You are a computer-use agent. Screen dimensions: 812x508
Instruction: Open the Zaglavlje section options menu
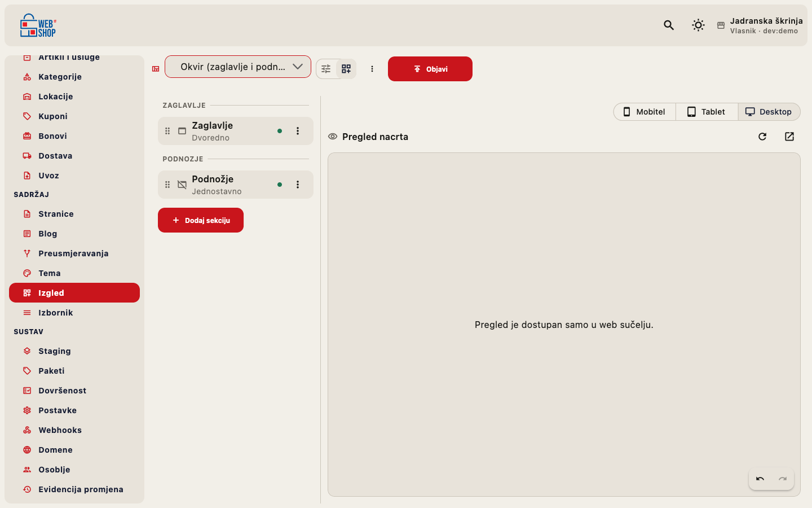(x=298, y=131)
